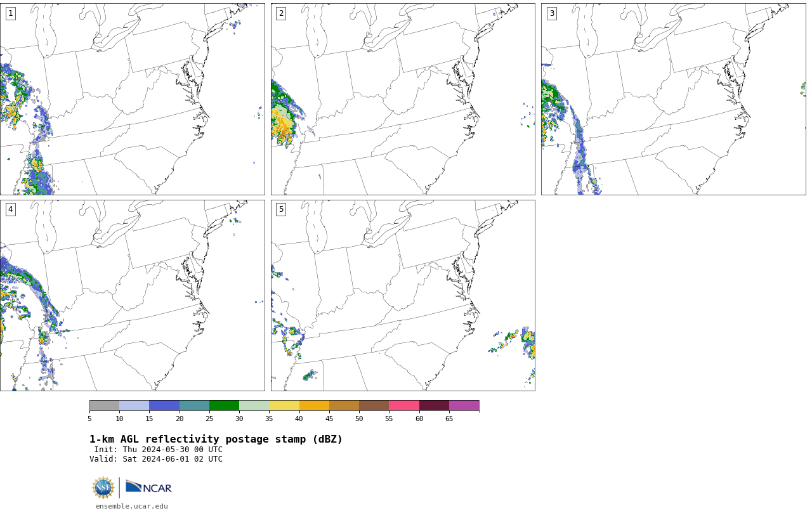Screen dimensions: 812x513
Task: Select the dark green 25-30 dBZ swatch
Action: (224, 406)
